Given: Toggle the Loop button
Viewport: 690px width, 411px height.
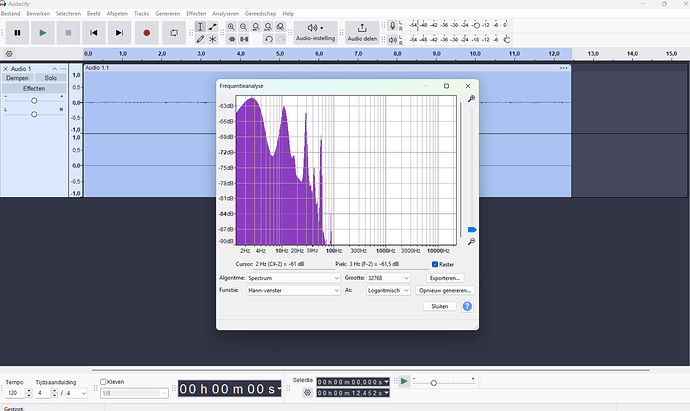Looking at the screenshot, I should [x=174, y=33].
